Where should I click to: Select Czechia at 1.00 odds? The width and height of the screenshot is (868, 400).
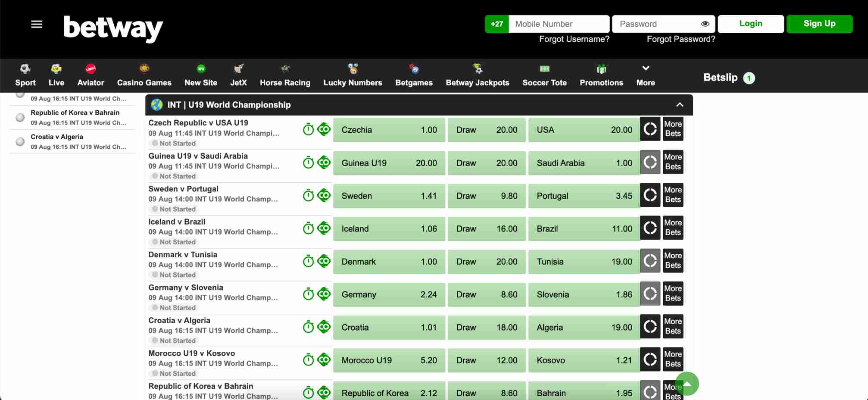pyautogui.click(x=389, y=130)
